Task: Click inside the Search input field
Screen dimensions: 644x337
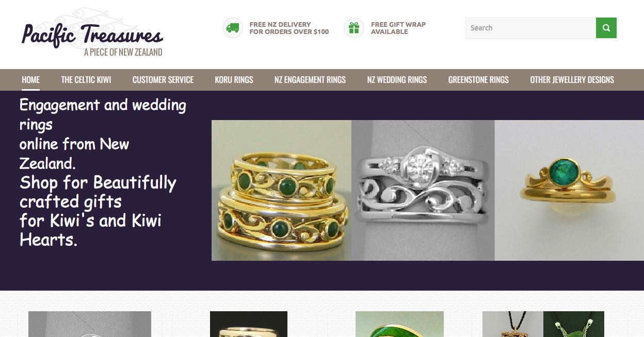Action: [x=530, y=28]
